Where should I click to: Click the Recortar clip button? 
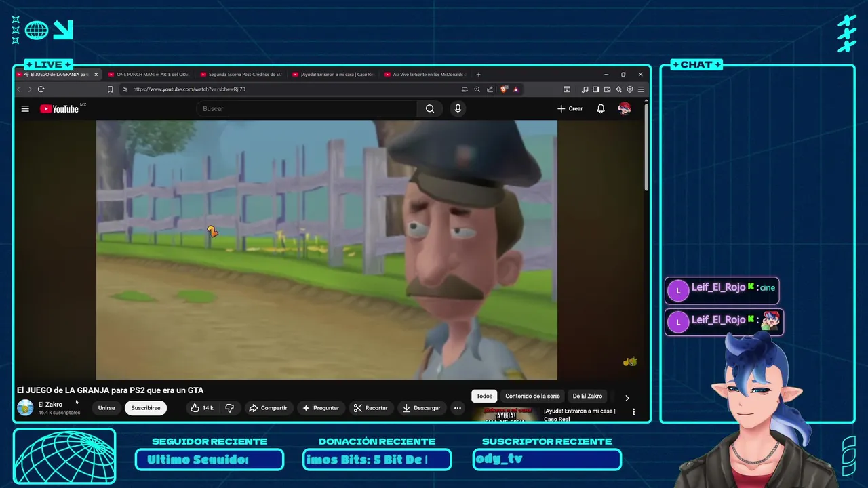point(371,408)
